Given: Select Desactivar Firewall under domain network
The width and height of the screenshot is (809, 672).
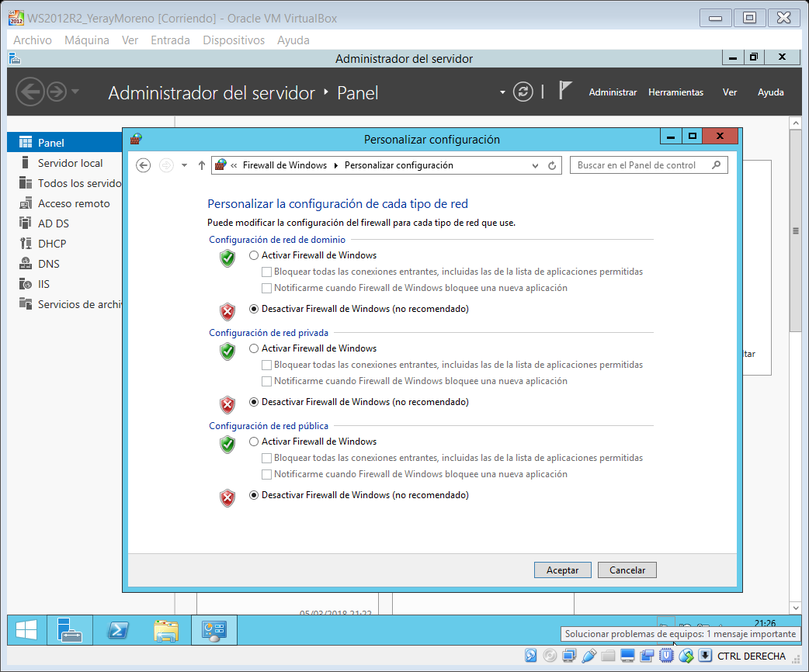Looking at the screenshot, I should (254, 309).
